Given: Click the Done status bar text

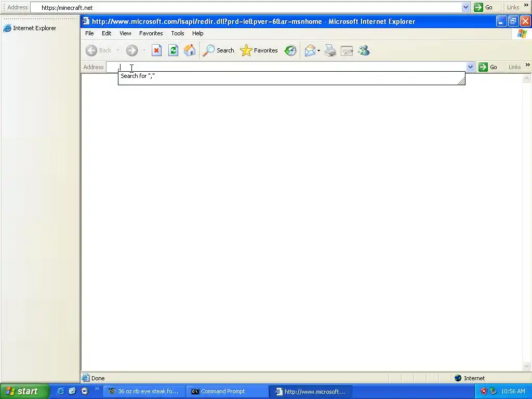Looking at the screenshot, I should click(x=98, y=378).
